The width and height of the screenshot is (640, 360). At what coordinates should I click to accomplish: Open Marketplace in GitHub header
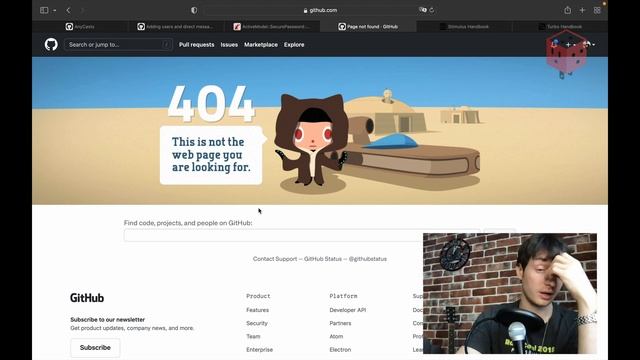point(261,44)
